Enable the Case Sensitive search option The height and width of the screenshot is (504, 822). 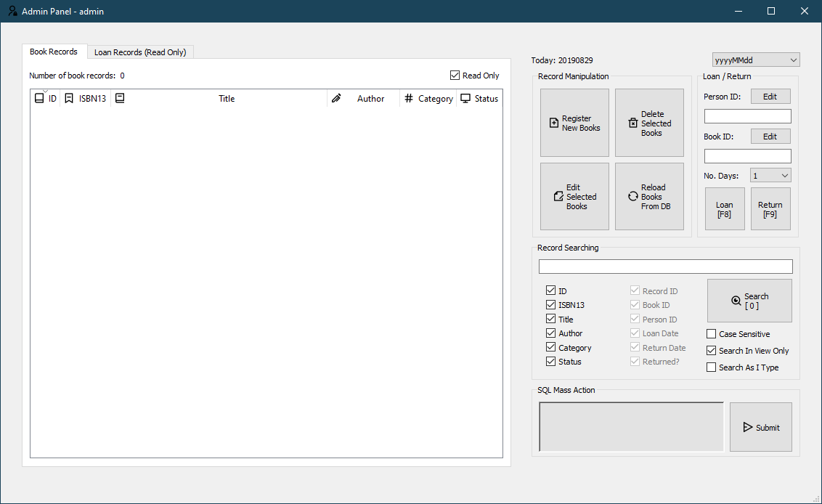pos(711,333)
